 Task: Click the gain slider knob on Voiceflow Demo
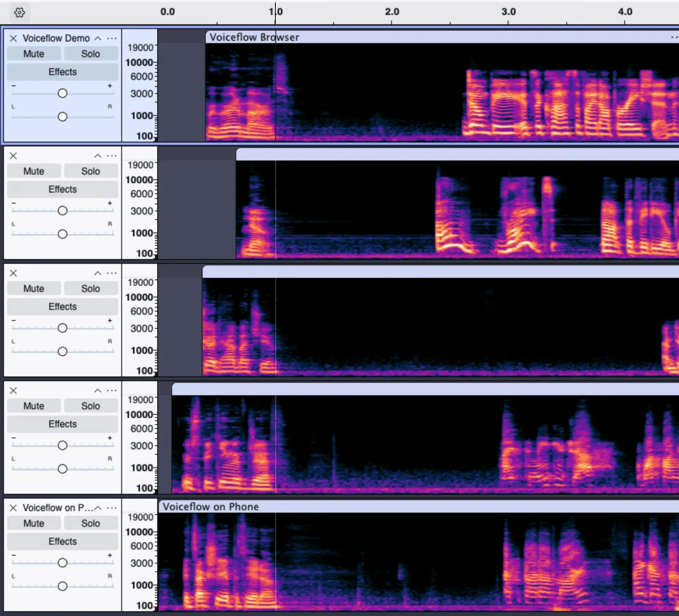tap(62, 93)
